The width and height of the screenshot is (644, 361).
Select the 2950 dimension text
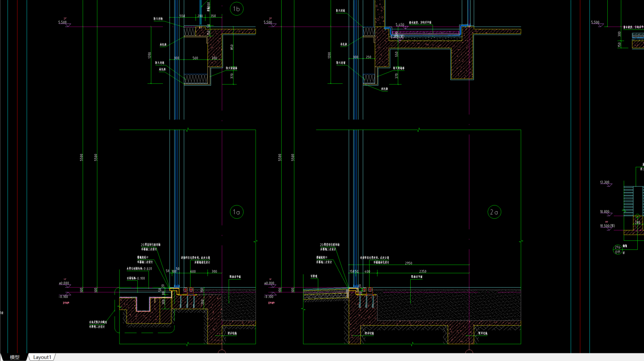pyautogui.click(x=409, y=263)
